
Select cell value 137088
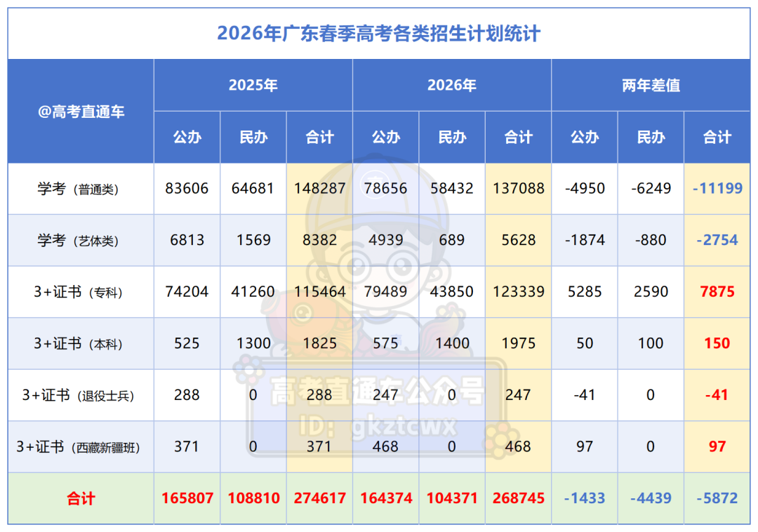tap(518, 189)
